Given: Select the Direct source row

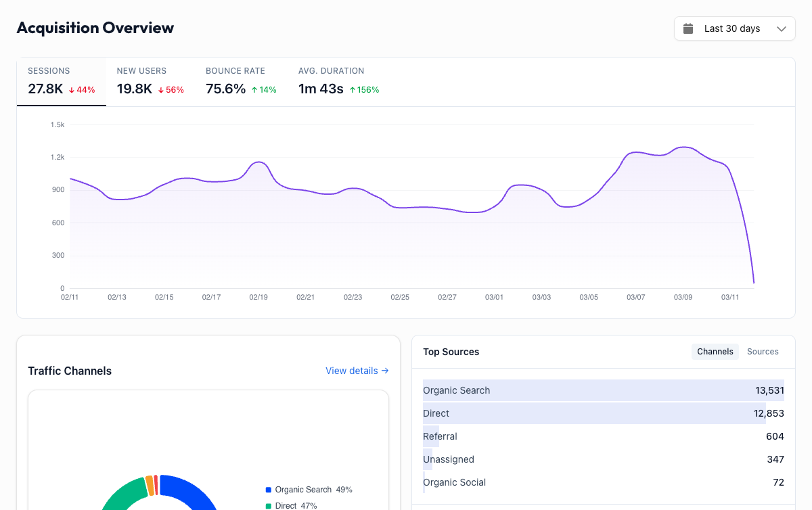Looking at the screenshot, I should [603, 413].
